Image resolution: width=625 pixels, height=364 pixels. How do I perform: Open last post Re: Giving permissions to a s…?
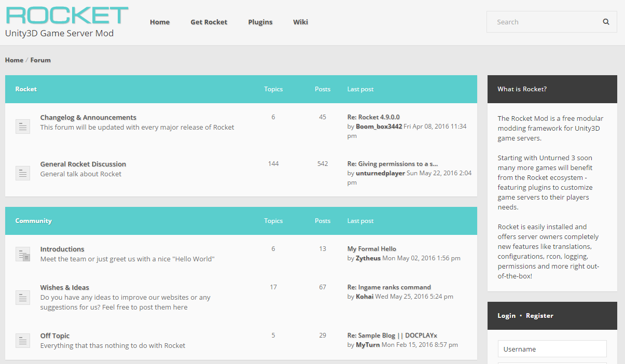tap(393, 164)
